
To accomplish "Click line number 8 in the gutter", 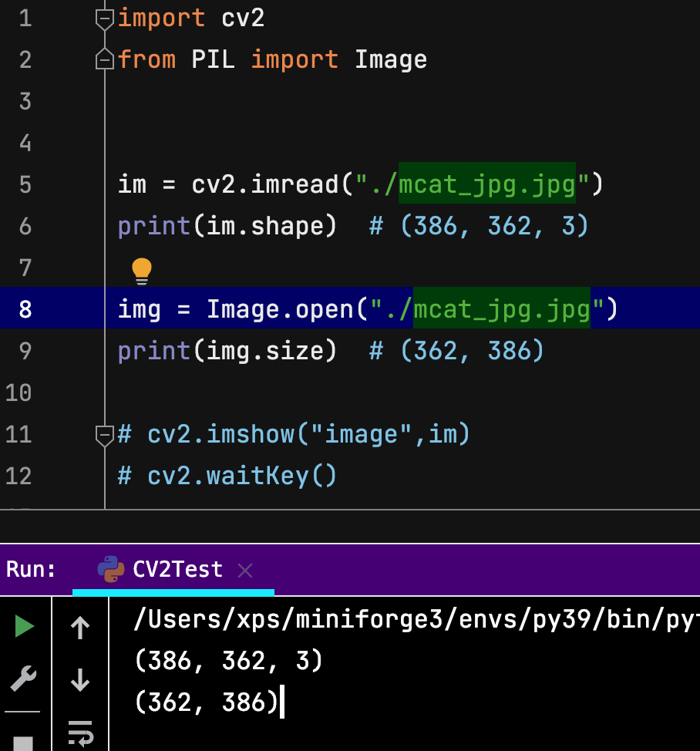I will (x=25, y=309).
